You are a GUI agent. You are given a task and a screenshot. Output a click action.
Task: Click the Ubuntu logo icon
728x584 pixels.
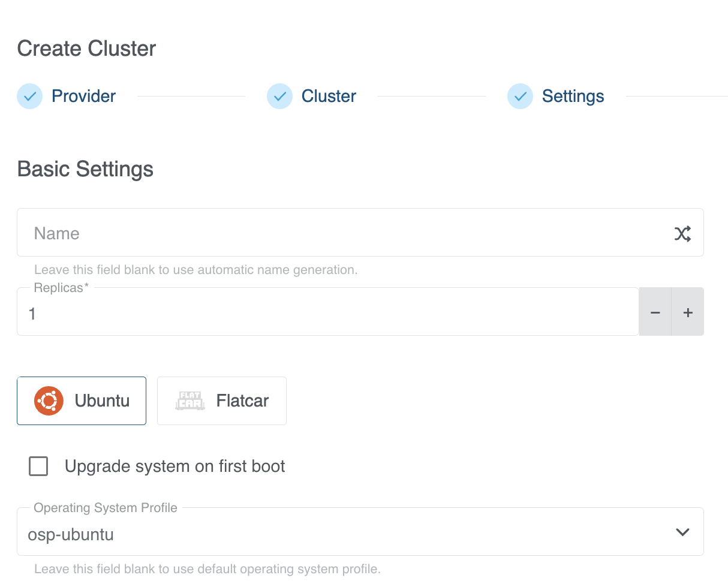[49, 401]
